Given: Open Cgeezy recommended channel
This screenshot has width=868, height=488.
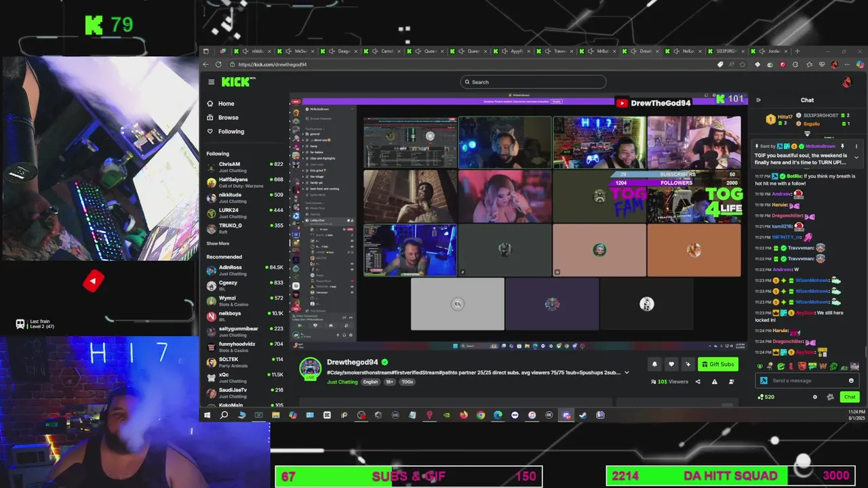Looking at the screenshot, I should [245, 285].
